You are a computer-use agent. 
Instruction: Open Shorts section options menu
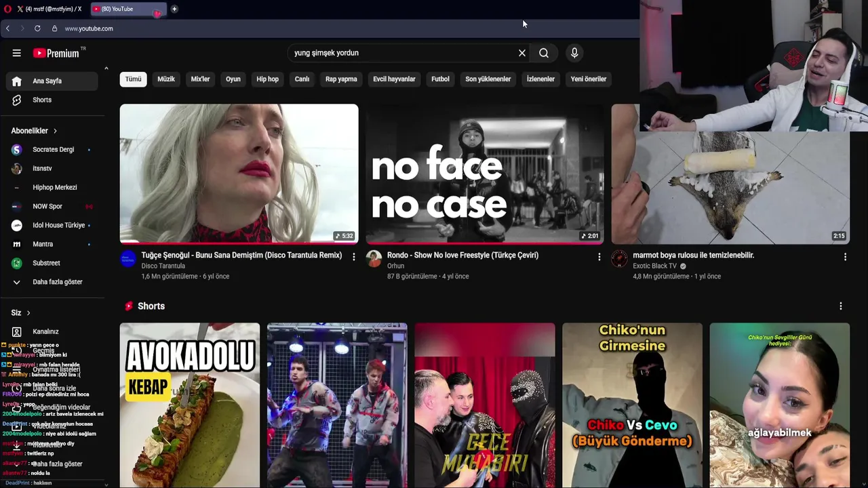pyautogui.click(x=841, y=306)
